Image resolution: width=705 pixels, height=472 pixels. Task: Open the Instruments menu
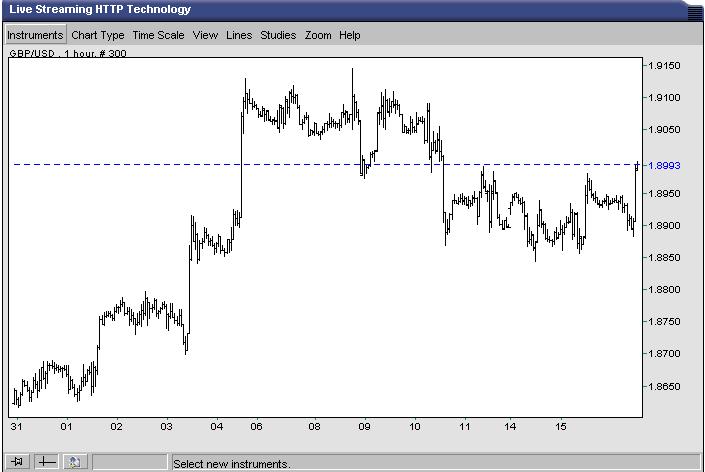35,35
